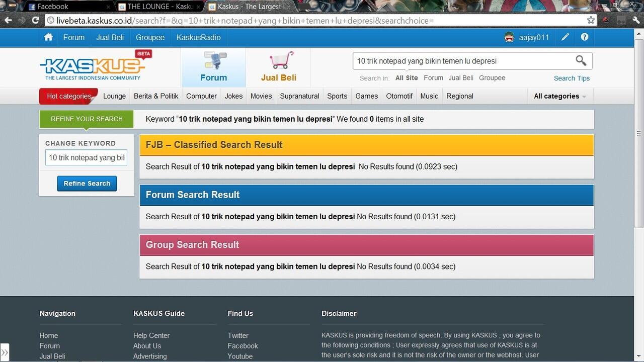
Task: Close the Facebook browser tab
Action: point(108,7)
